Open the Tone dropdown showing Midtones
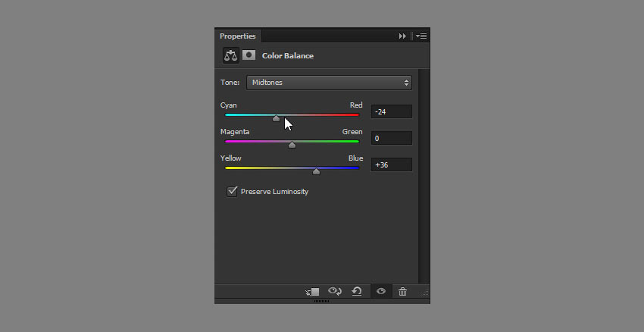This screenshot has width=644, height=332. pyautogui.click(x=329, y=83)
